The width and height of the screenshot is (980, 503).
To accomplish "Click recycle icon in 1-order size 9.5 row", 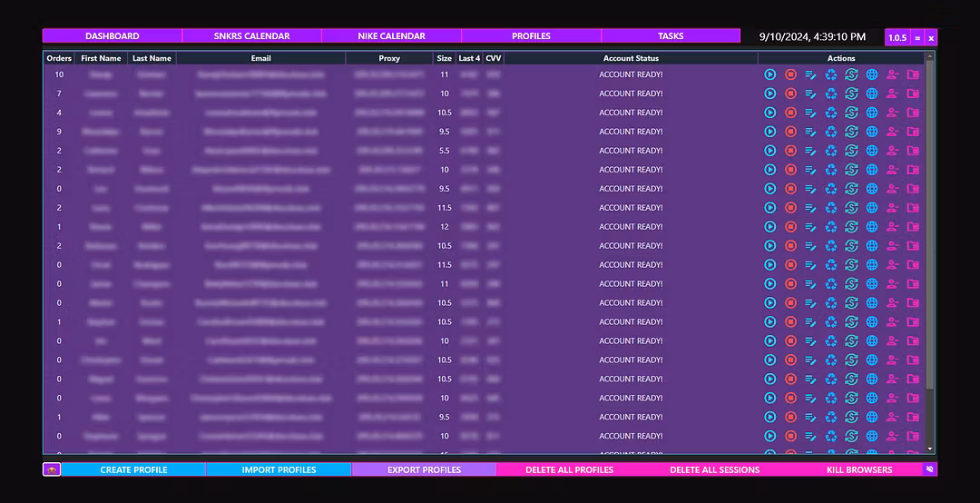I will 831,417.
